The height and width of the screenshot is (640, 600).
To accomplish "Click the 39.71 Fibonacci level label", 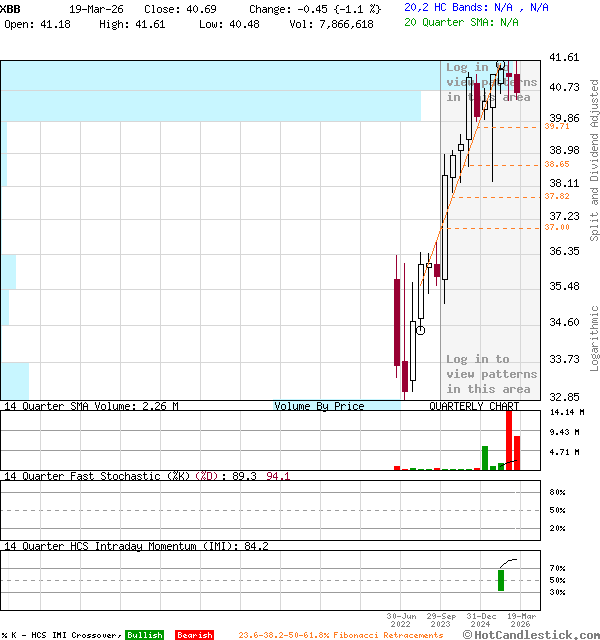I will click(x=557, y=127).
